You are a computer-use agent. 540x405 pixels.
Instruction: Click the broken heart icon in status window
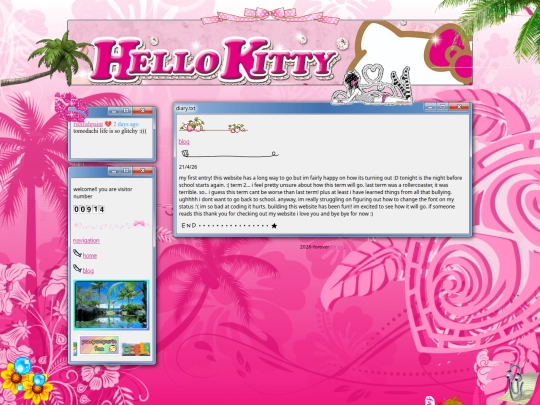[108, 124]
